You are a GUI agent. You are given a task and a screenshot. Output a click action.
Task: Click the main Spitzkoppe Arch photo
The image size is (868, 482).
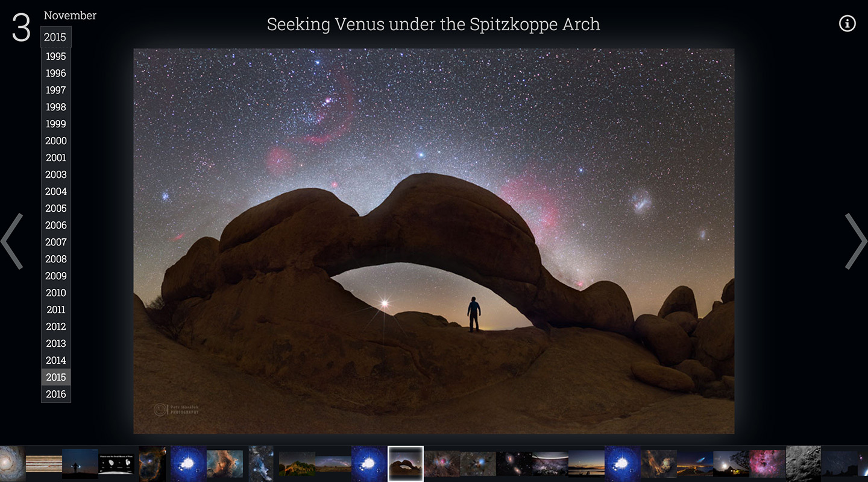point(433,241)
